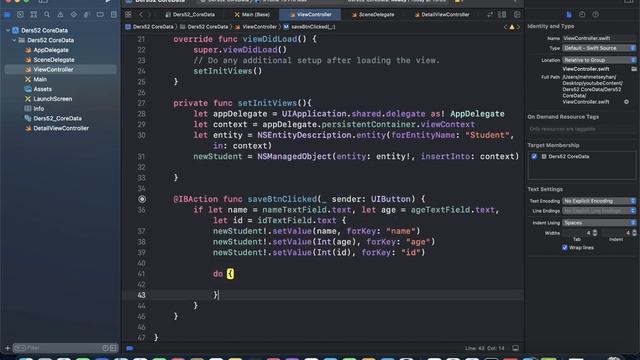
Task: Open the Text Encoding dropdown
Action: pyautogui.click(x=599, y=201)
